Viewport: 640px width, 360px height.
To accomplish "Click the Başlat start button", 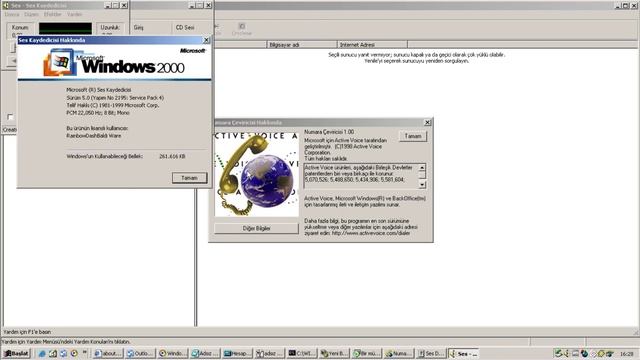I will [17, 353].
